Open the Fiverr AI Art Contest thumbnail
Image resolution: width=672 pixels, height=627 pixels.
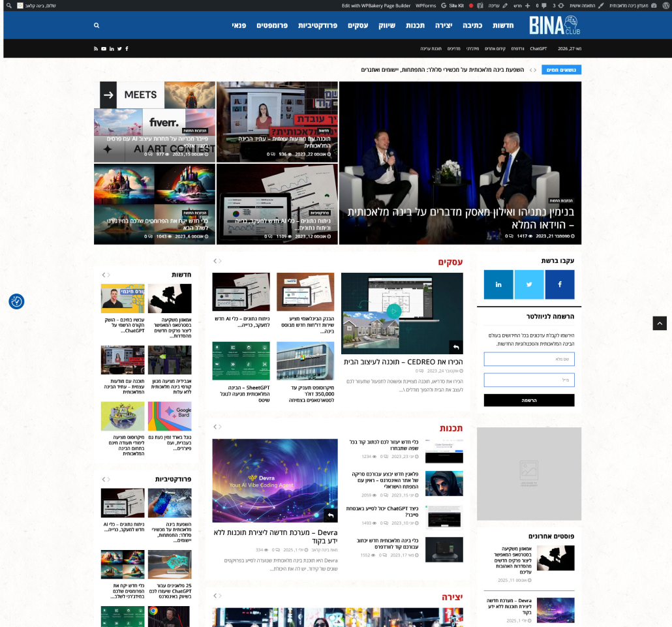pyautogui.click(x=155, y=122)
